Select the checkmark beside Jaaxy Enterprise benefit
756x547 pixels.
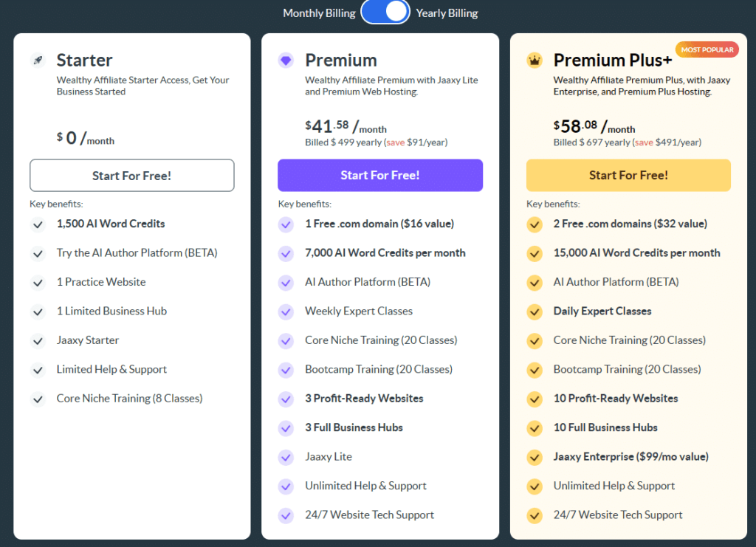click(535, 457)
